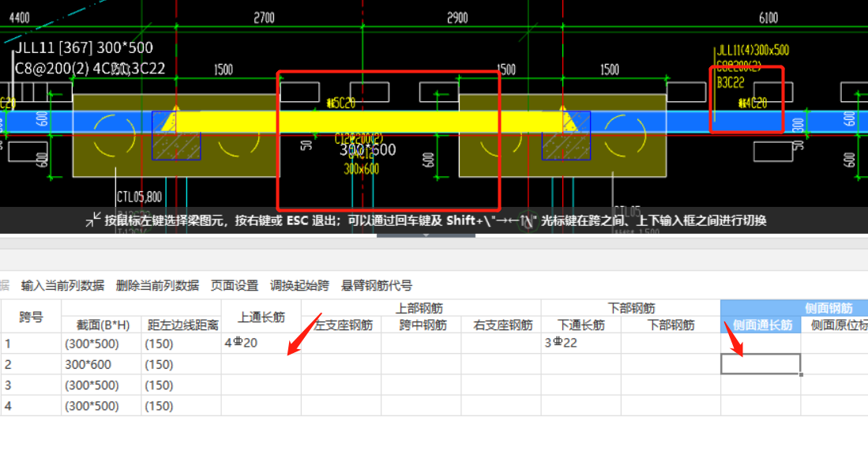
Task: Click the 2700 dimension label
Action: pos(264,18)
